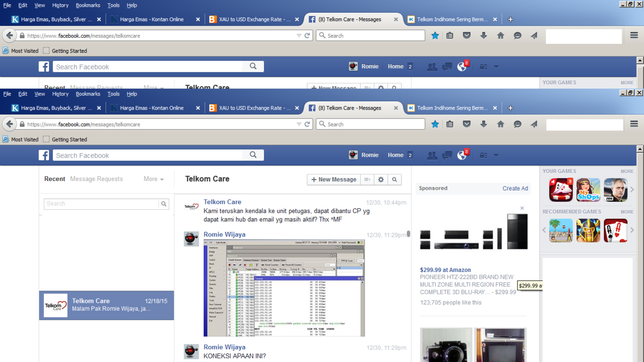
Task: Click the Home icon in the front window toolbar
Action: point(501,124)
